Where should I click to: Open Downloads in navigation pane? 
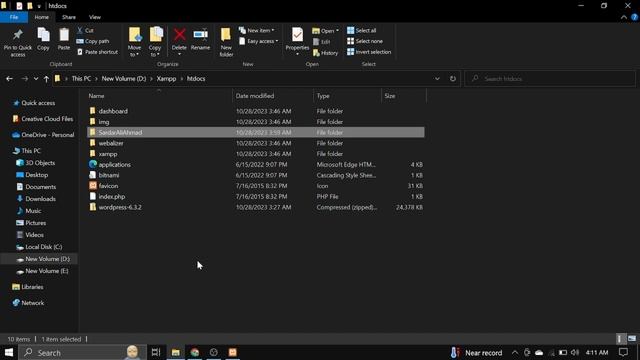click(40, 199)
